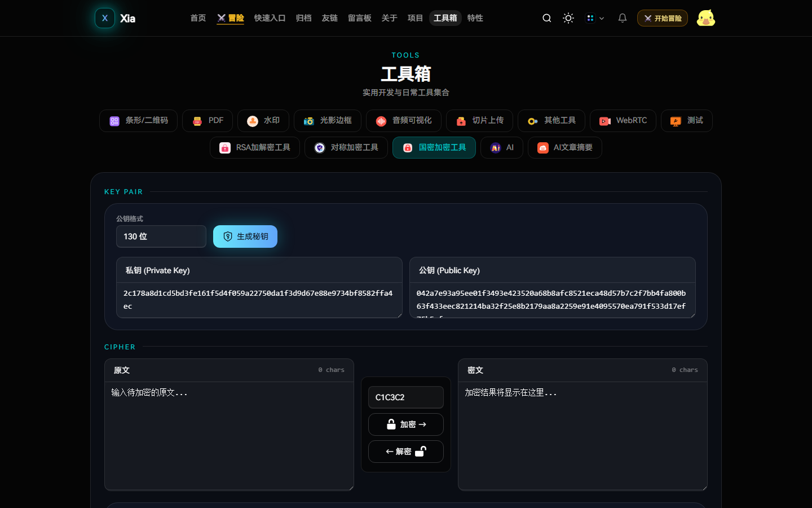This screenshot has height=508, width=812.
Task: Navigate to 归档 page
Action: (303, 18)
